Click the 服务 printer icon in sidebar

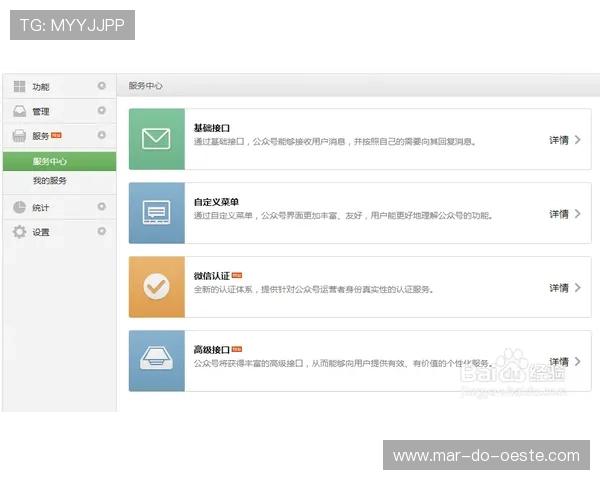pyautogui.click(x=19, y=136)
